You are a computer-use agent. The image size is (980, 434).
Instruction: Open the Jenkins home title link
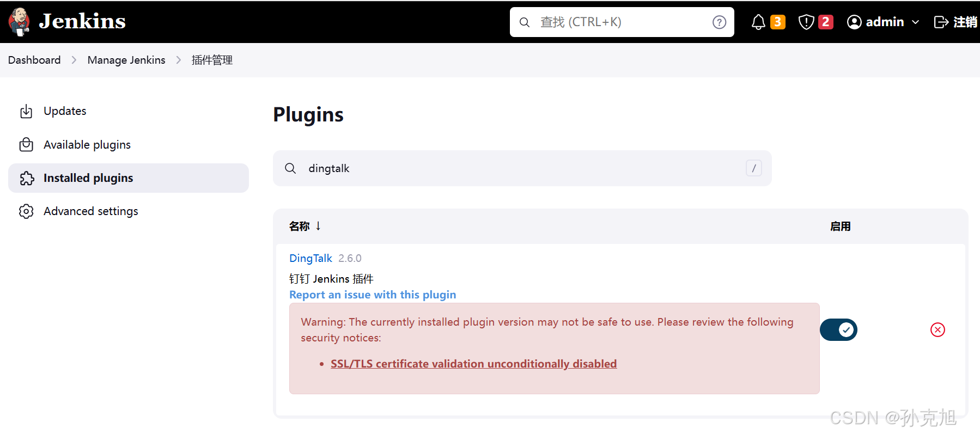(x=82, y=21)
